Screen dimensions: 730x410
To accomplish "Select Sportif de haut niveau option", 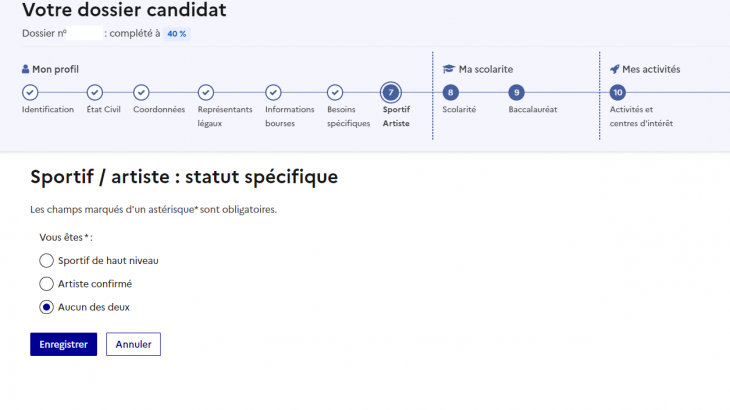I will 46,261.
